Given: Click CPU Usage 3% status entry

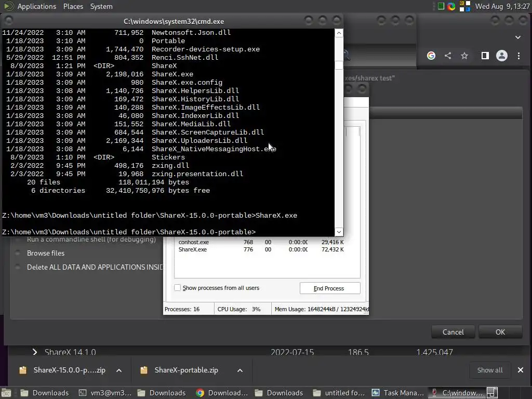Looking at the screenshot, I should (x=239, y=309).
